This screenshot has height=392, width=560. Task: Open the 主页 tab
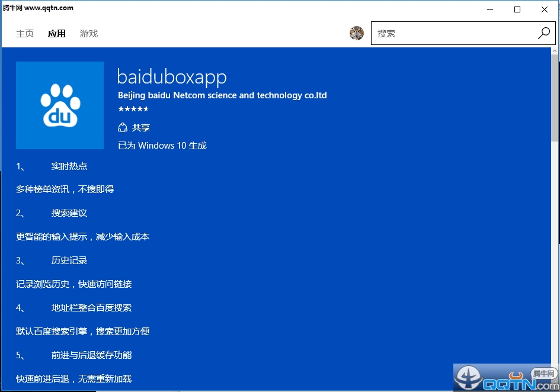pos(25,34)
